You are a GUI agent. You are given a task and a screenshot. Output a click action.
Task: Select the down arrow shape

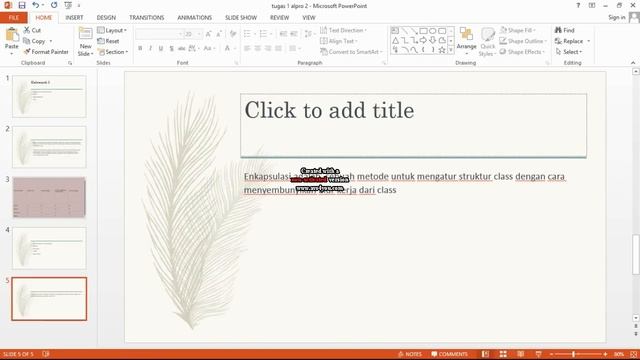tap(433, 40)
